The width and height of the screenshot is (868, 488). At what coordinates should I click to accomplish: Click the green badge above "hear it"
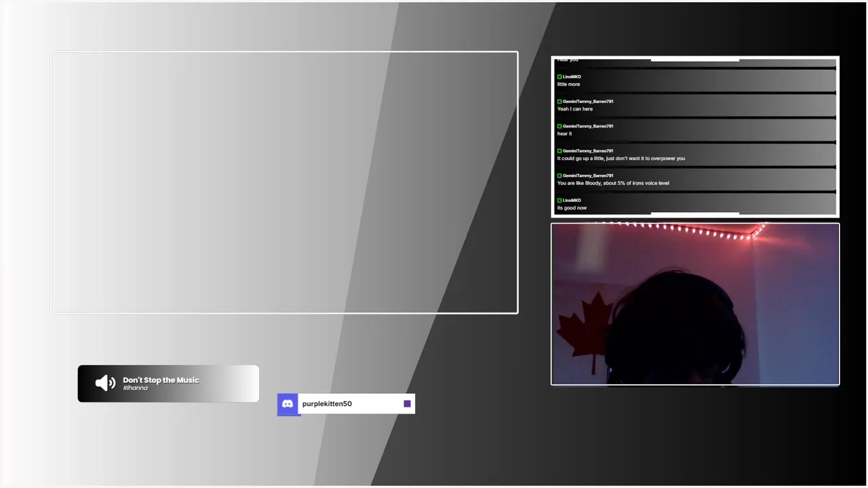coord(559,126)
